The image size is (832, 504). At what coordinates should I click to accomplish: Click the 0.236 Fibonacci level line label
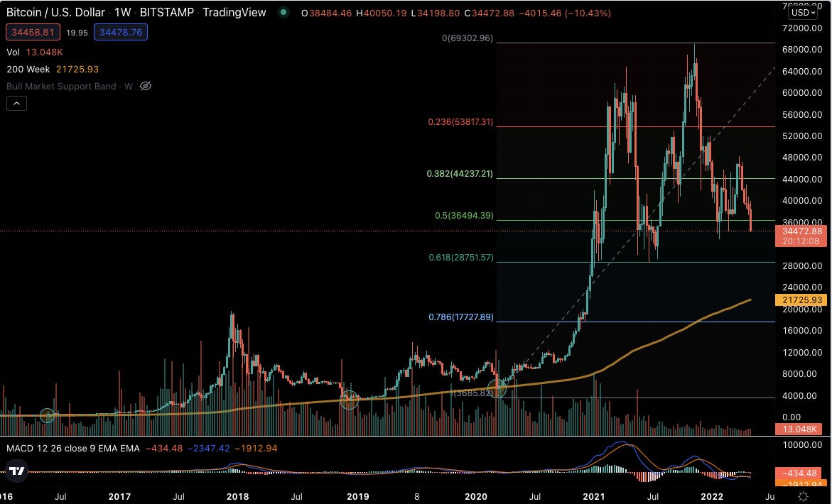(x=460, y=122)
